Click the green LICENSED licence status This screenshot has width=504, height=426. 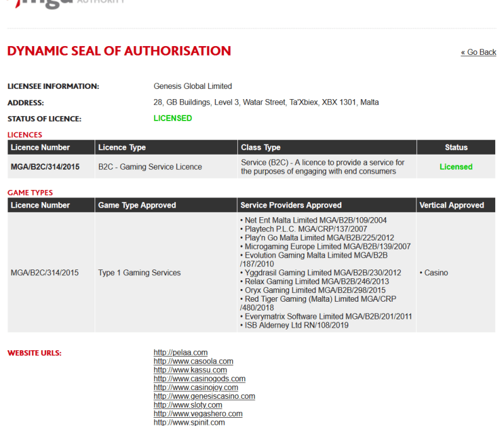pyautogui.click(x=173, y=118)
